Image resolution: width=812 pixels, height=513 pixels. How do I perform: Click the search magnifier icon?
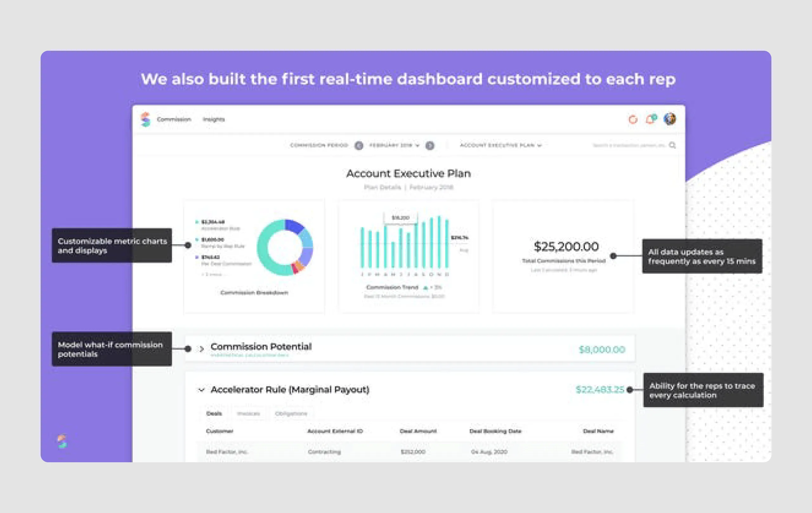pyautogui.click(x=673, y=145)
